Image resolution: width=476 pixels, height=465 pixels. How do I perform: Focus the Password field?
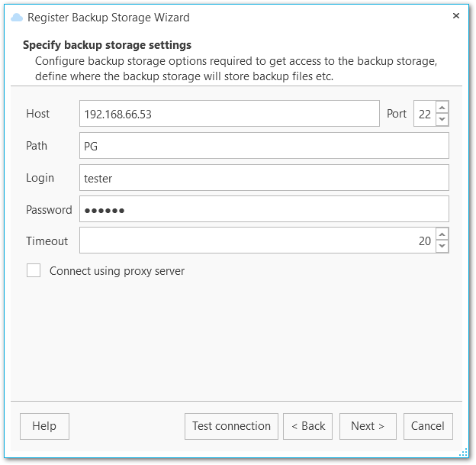[x=263, y=209]
